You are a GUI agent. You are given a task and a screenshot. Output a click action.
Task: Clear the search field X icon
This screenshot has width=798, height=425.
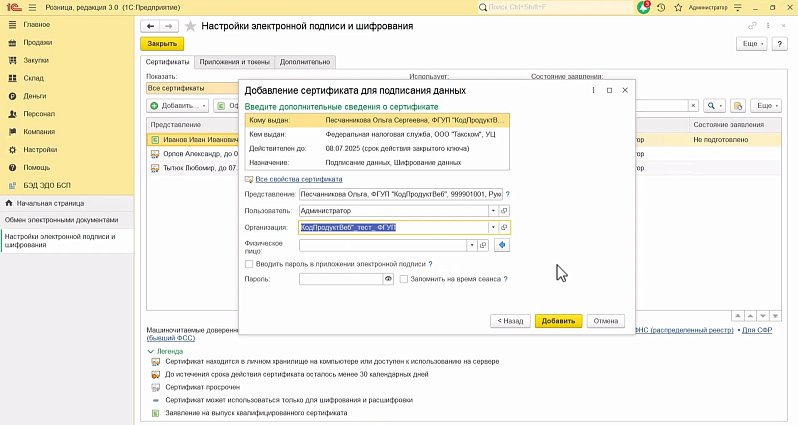click(x=693, y=105)
